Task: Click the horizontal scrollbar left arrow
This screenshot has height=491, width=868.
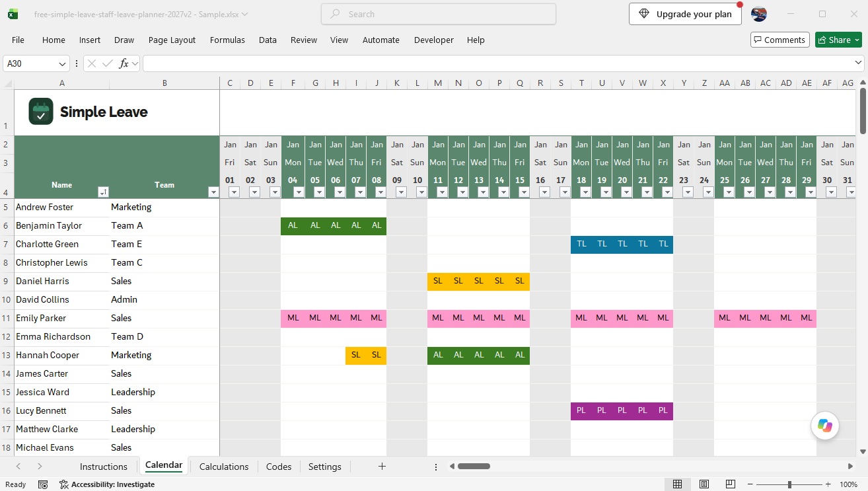Action: pyautogui.click(x=452, y=467)
